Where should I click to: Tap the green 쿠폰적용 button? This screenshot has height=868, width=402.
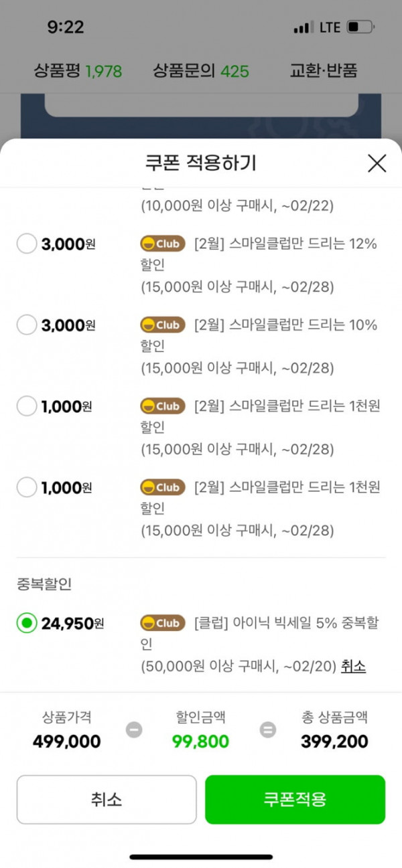pyautogui.click(x=295, y=799)
